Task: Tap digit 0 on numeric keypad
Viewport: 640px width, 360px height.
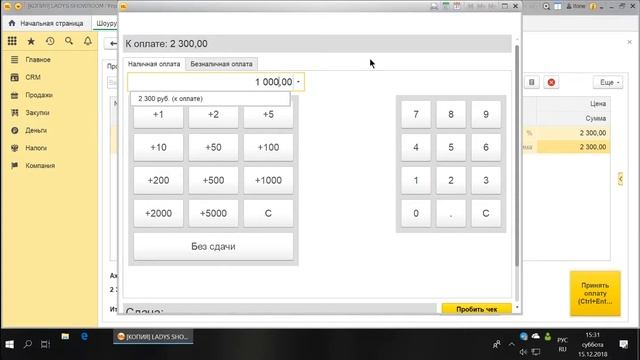Action: [416, 213]
